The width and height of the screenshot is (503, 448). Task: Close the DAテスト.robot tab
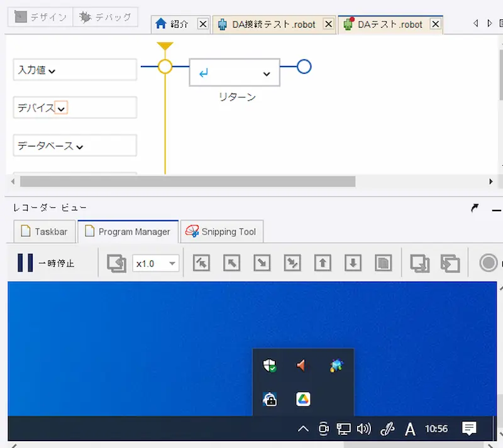click(435, 24)
